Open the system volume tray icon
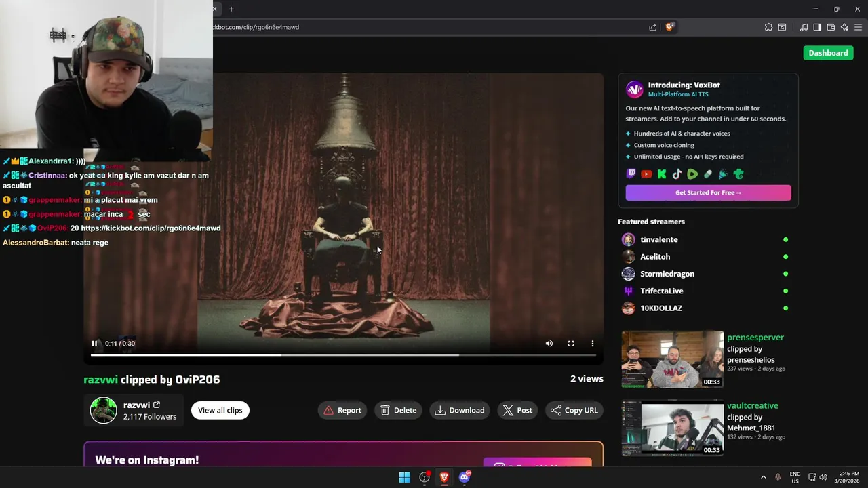Viewport: 868px width, 488px height. click(823, 477)
